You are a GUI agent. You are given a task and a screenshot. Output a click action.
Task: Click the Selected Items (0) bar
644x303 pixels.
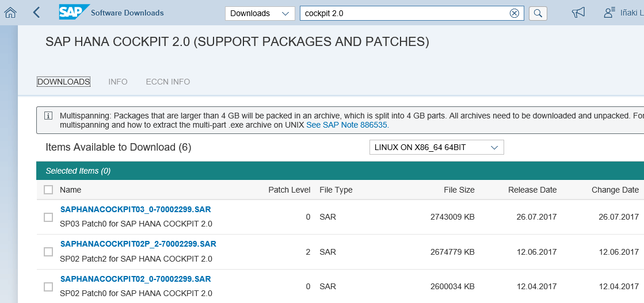point(340,171)
